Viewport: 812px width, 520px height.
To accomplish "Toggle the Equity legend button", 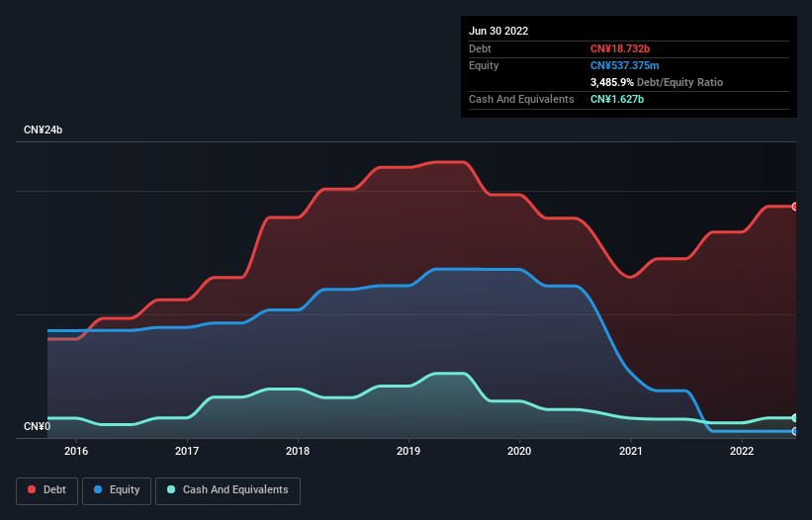I will coord(117,490).
